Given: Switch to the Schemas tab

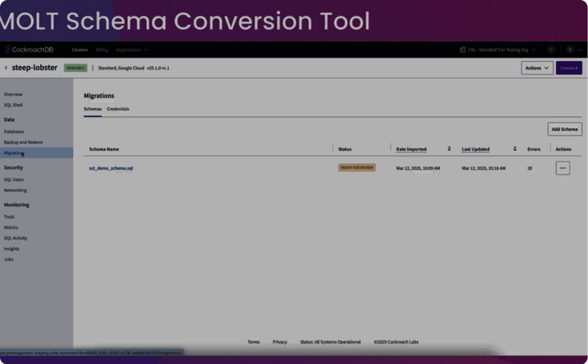Looking at the screenshot, I should [92, 109].
